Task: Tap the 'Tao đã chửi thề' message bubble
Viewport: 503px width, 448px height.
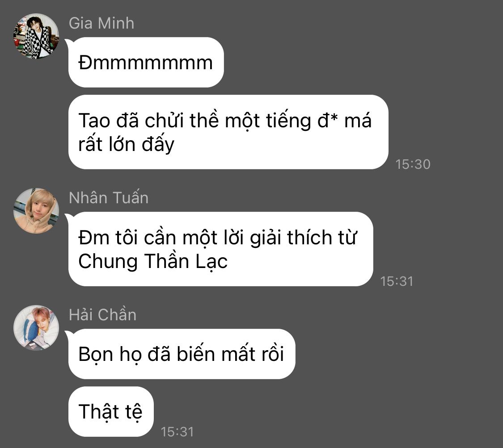Action: 228,132
